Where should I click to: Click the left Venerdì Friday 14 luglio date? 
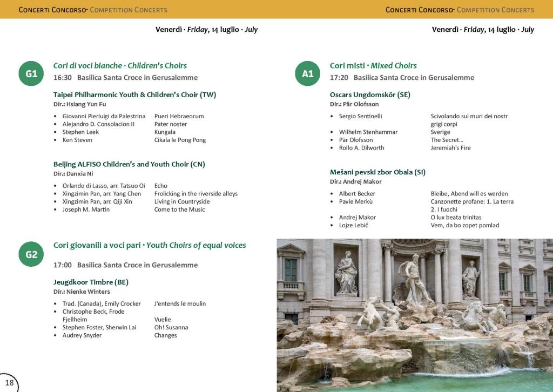206,30
